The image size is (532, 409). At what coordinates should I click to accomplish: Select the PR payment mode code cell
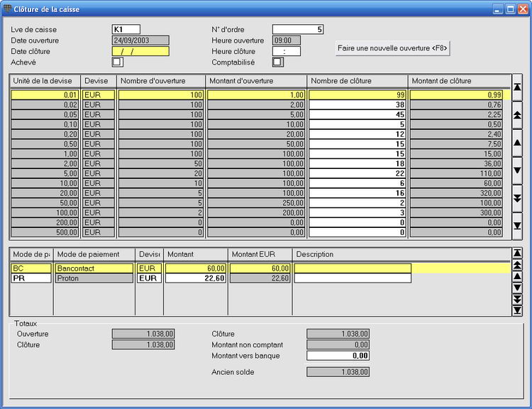[31, 278]
